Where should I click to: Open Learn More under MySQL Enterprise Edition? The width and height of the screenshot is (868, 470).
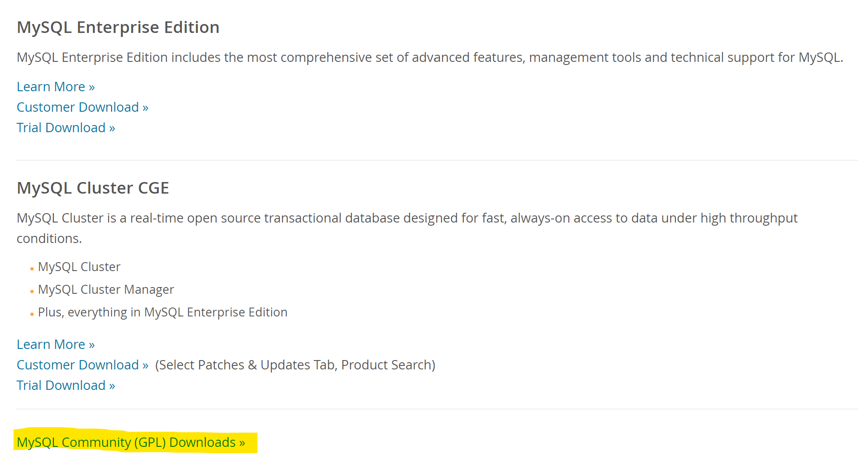56,87
